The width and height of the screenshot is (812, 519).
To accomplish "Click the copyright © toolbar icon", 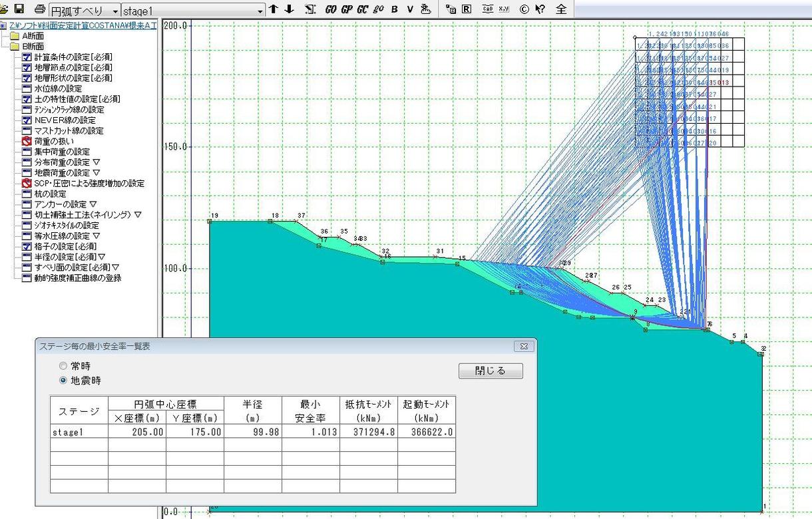I will 524,9.
